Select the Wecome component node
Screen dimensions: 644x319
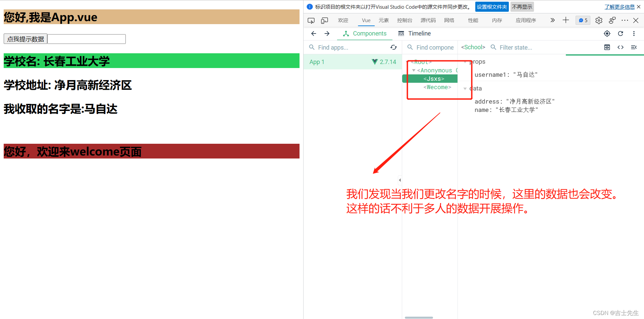coord(437,87)
